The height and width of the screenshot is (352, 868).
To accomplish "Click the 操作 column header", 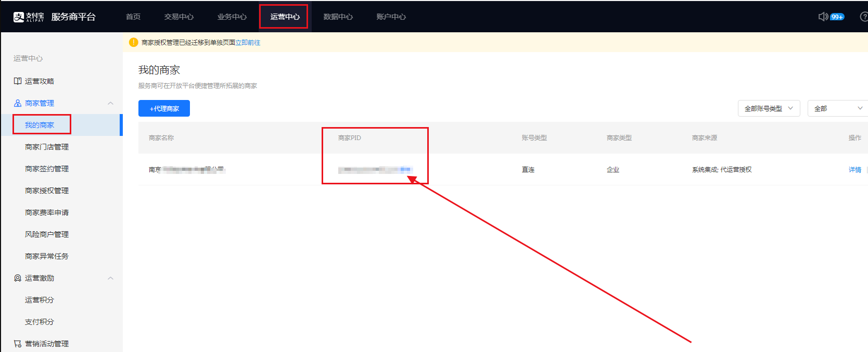I will click(855, 138).
